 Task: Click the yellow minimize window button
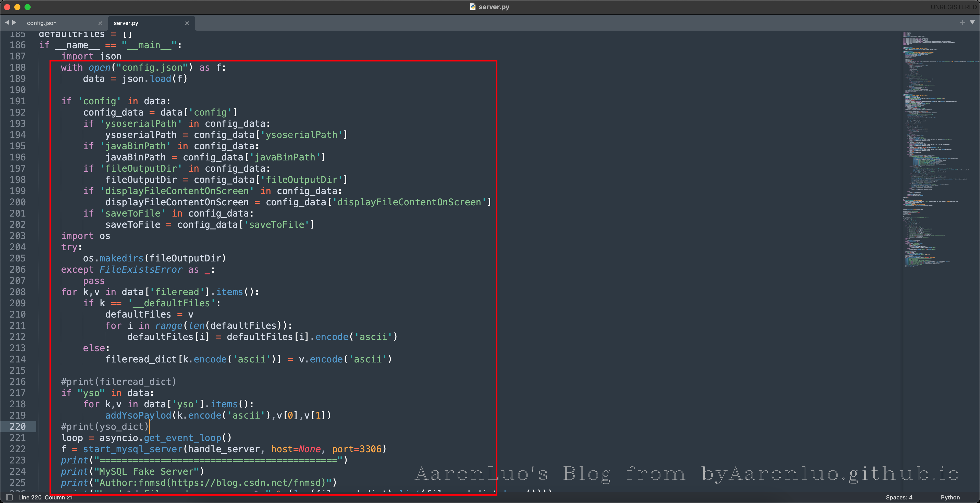coord(17,7)
